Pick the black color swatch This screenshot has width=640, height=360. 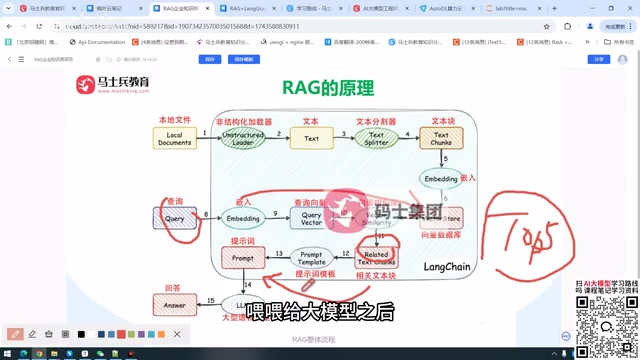[x=81, y=334]
